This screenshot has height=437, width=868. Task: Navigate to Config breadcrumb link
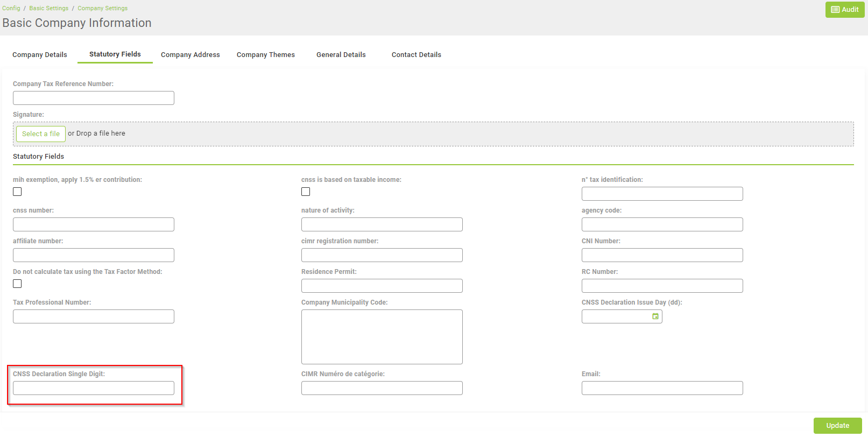coord(11,8)
